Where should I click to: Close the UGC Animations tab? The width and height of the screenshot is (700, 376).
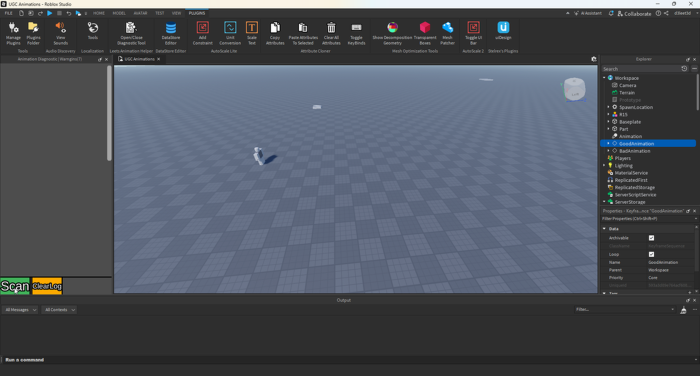click(158, 59)
